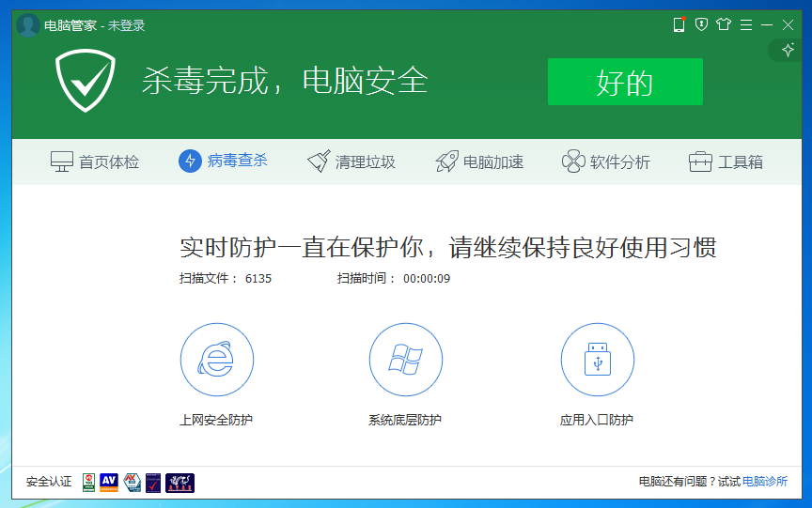Click the user avatar icon
812x508 pixels.
pyautogui.click(x=28, y=24)
